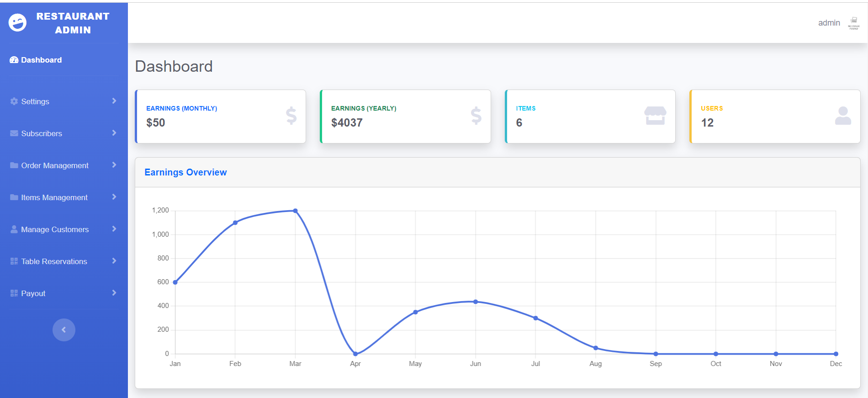Viewport: 868px width, 398px height.
Task: Click the admin profile avatar image
Action: (x=854, y=23)
